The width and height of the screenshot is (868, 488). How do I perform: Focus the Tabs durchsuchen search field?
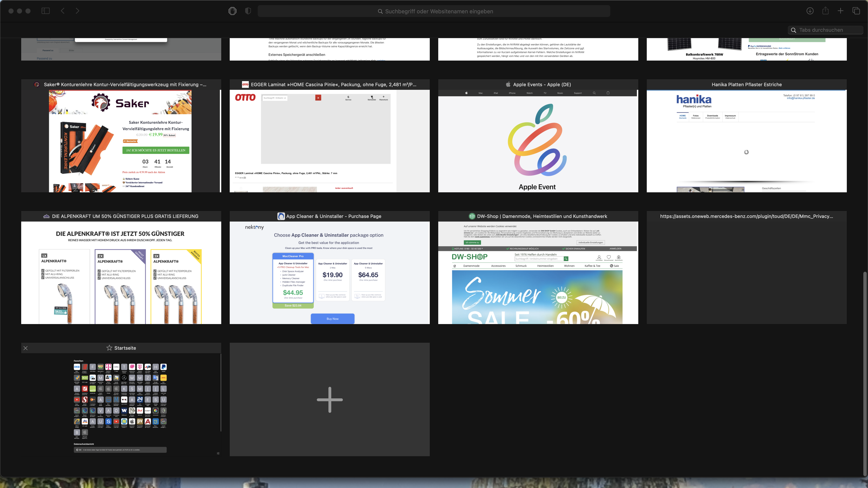click(826, 30)
